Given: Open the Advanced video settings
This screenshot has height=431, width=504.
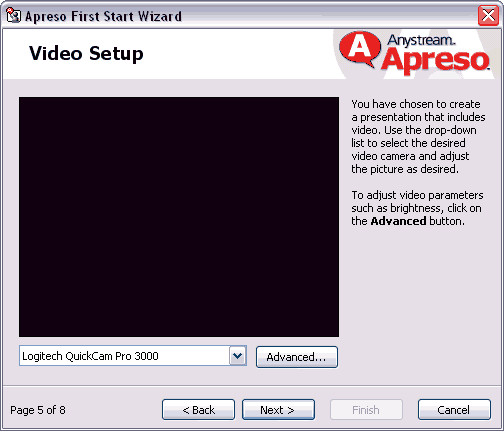Looking at the screenshot, I should 297,357.
